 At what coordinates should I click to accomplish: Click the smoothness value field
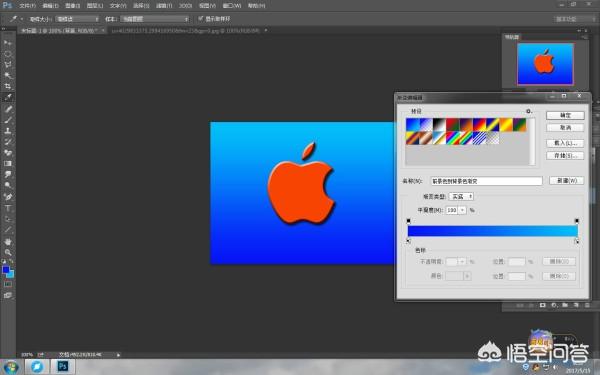pos(452,210)
